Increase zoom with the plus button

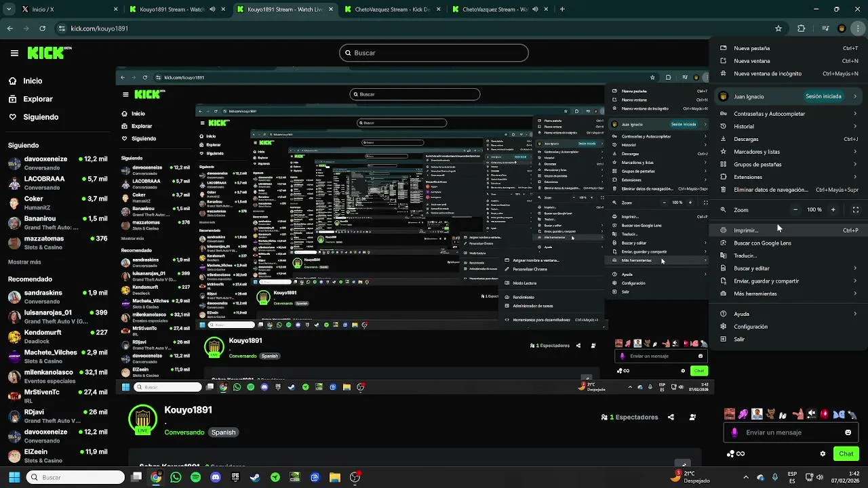click(x=833, y=209)
